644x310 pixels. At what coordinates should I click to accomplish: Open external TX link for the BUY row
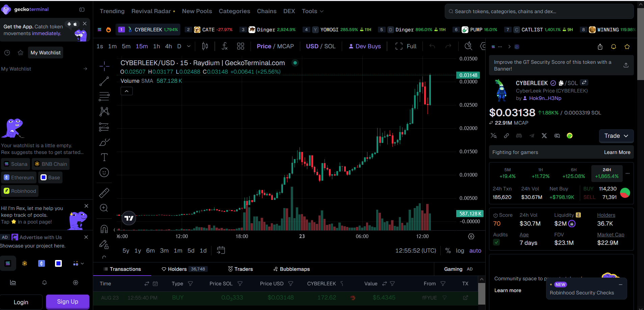[465, 298]
